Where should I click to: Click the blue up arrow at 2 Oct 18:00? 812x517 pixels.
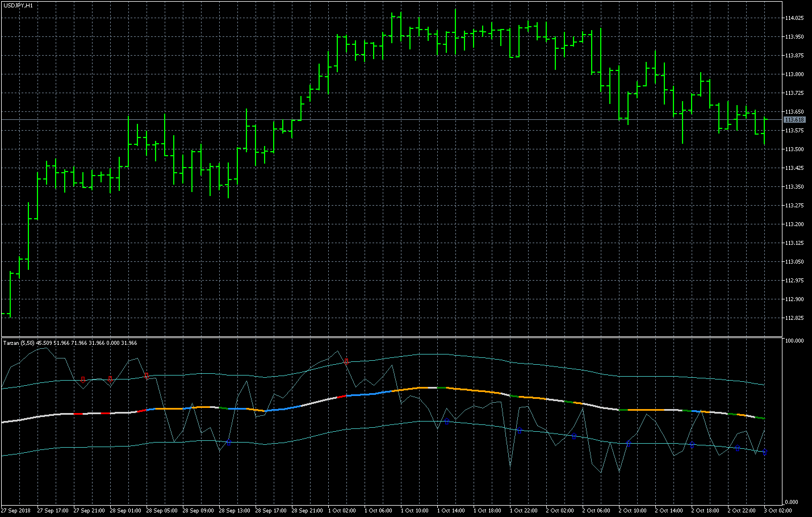pyautogui.click(x=692, y=444)
